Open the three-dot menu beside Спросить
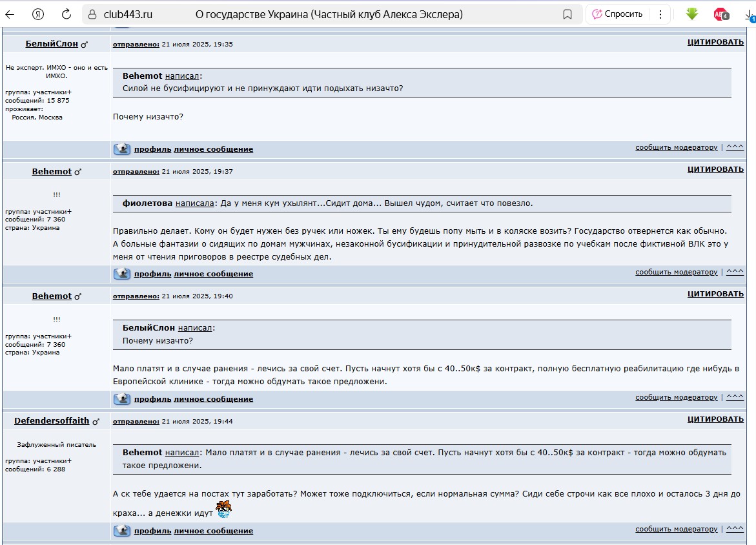Screen dimensions: 756x545 click(x=660, y=14)
